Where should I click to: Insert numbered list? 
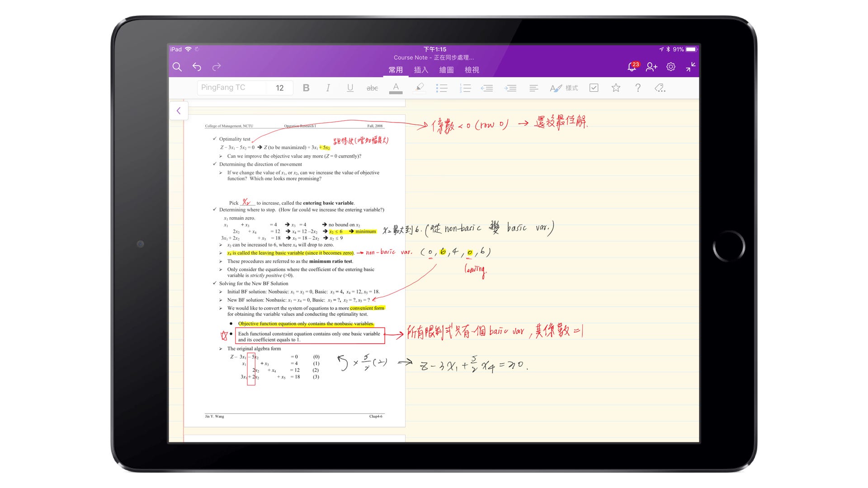point(465,88)
